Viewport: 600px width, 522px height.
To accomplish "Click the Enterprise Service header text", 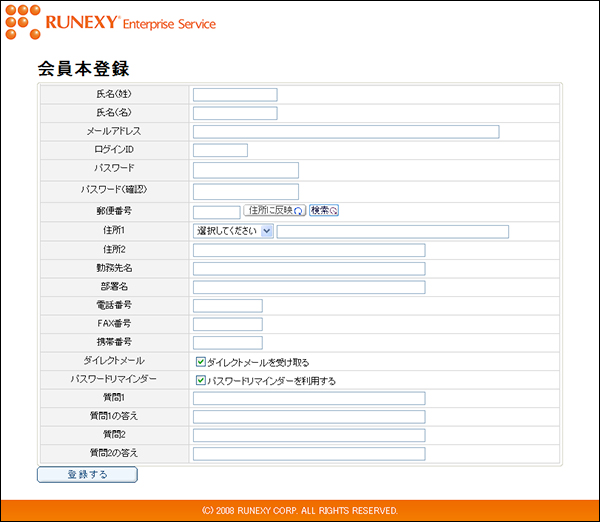I will [x=169, y=24].
